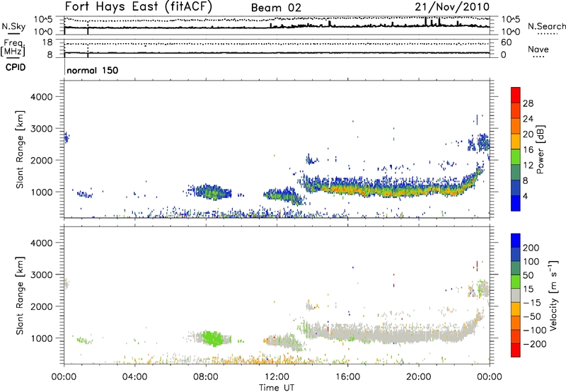Click the '200' tick on Velocity scale
The image size is (566, 392).
[531, 248]
